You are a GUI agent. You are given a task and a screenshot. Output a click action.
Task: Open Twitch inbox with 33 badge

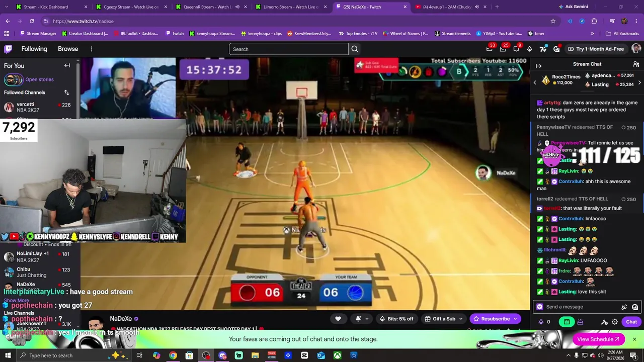point(490,49)
